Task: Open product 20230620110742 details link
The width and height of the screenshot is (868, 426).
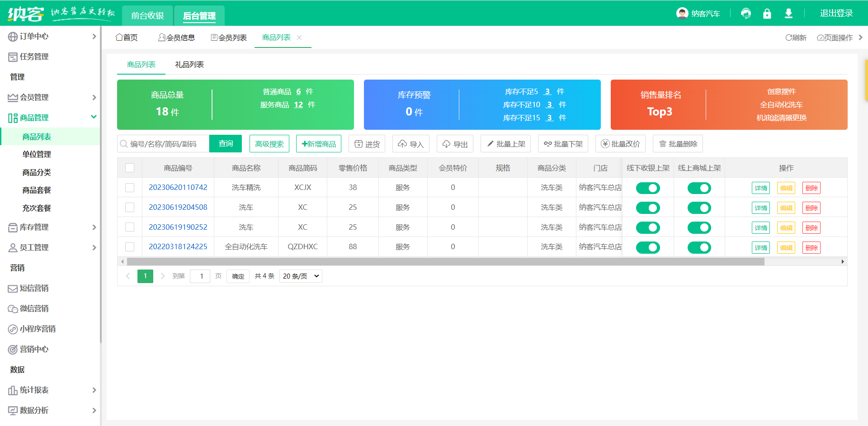Action: (x=178, y=187)
